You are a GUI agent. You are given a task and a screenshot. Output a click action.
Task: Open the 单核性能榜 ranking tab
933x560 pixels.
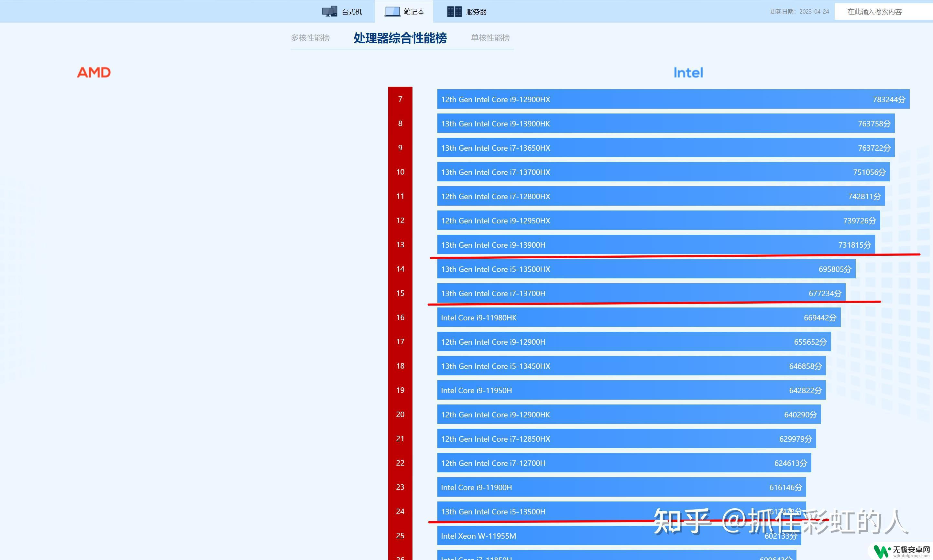tap(490, 38)
